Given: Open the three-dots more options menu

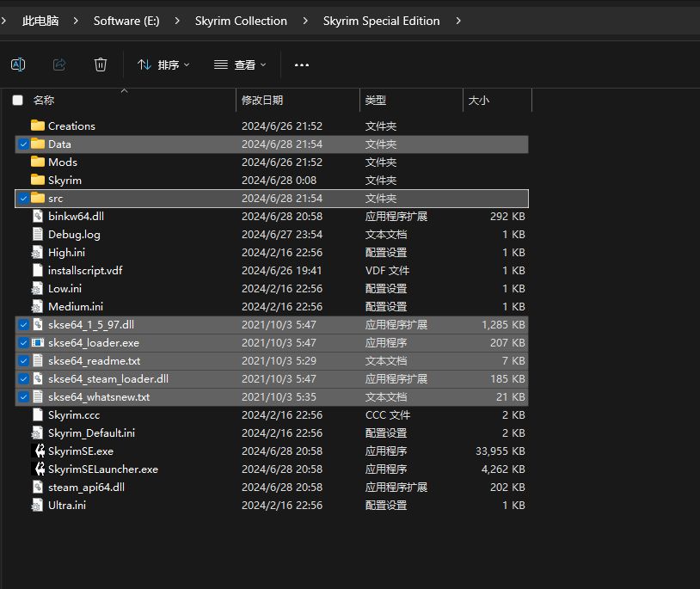Looking at the screenshot, I should tap(301, 64).
